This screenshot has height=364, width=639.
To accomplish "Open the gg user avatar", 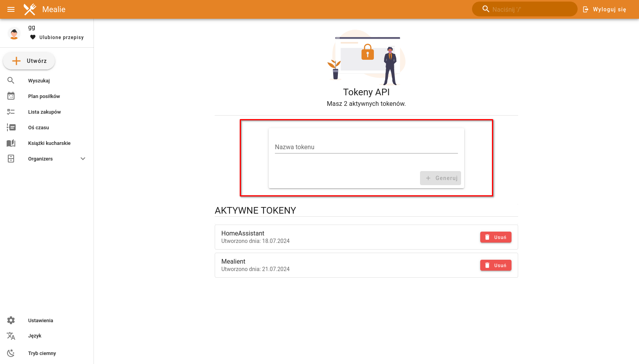I will 14,33.
